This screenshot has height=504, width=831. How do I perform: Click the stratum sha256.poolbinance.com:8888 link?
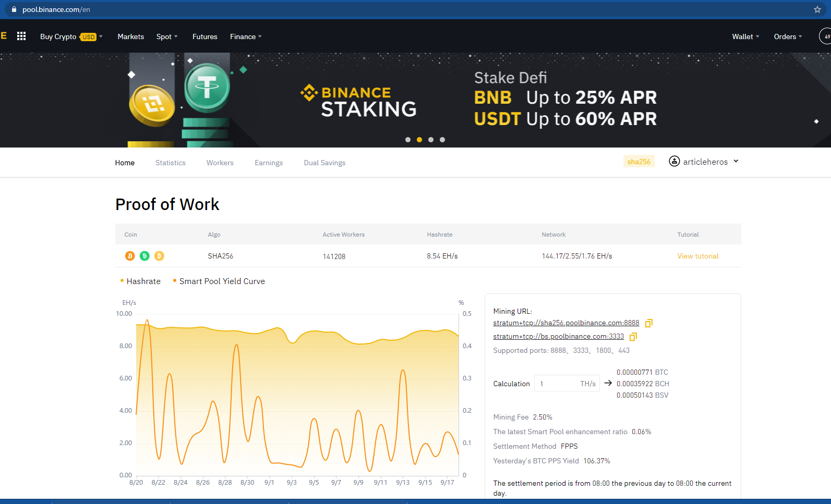tap(566, 323)
